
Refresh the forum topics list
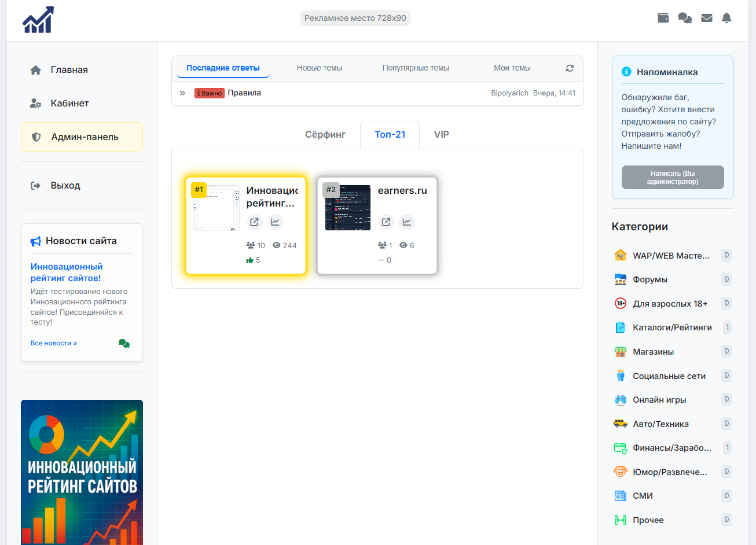[570, 68]
